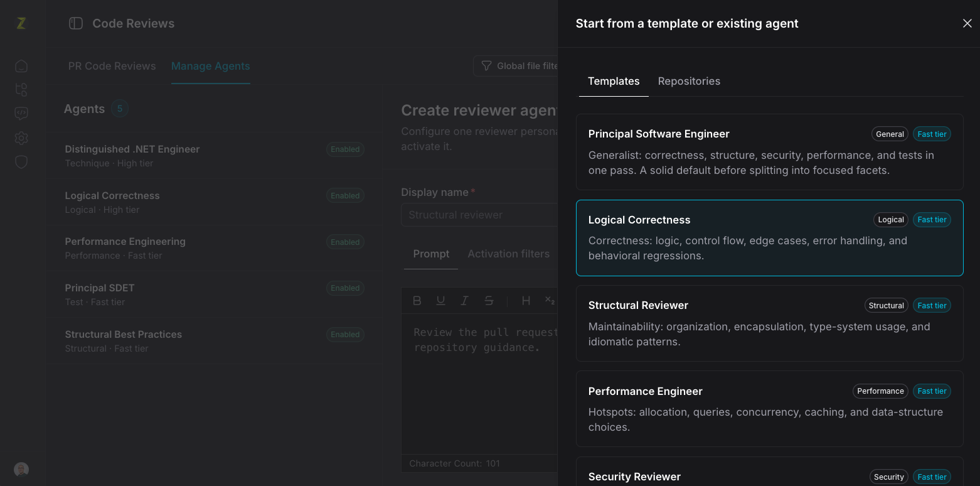Switch to the PR Code Reviews tab

pos(112,66)
